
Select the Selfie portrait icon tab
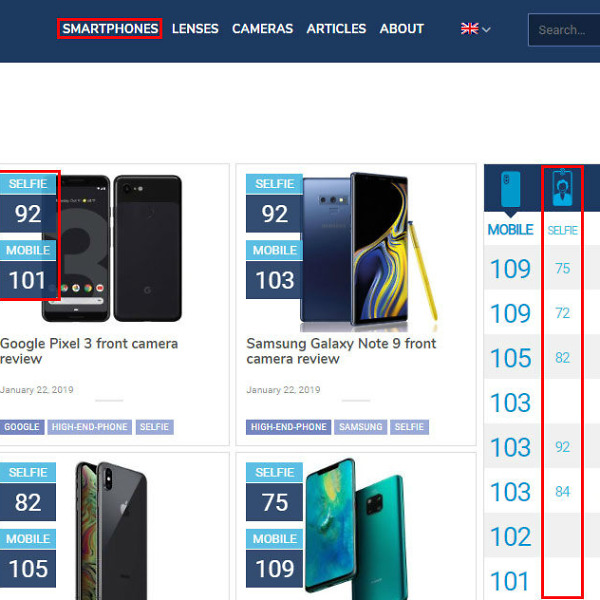coord(562,188)
